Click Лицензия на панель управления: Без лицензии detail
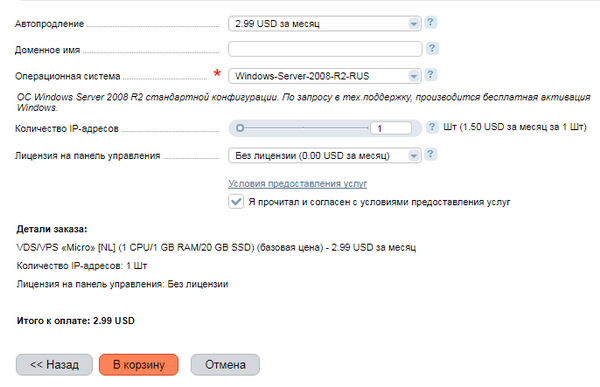The width and height of the screenshot is (600, 387). 122,284
